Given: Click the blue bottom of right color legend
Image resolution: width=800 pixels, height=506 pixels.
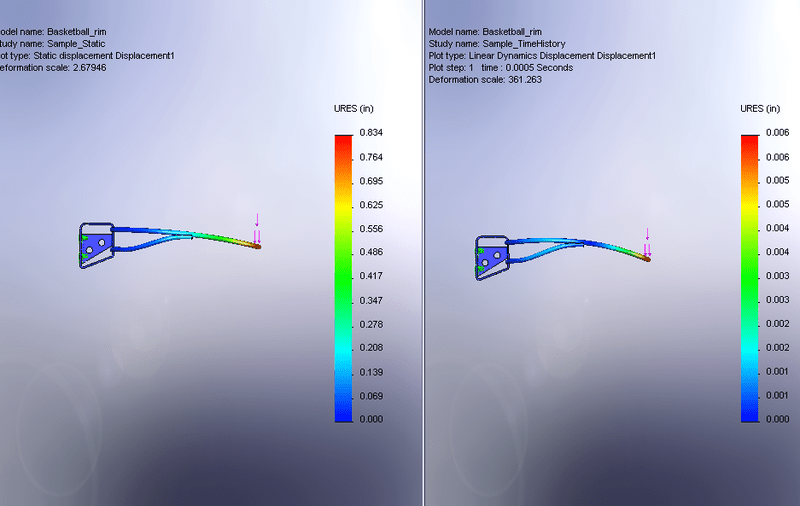Looking at the screenshot, I should tap(751, 412).
